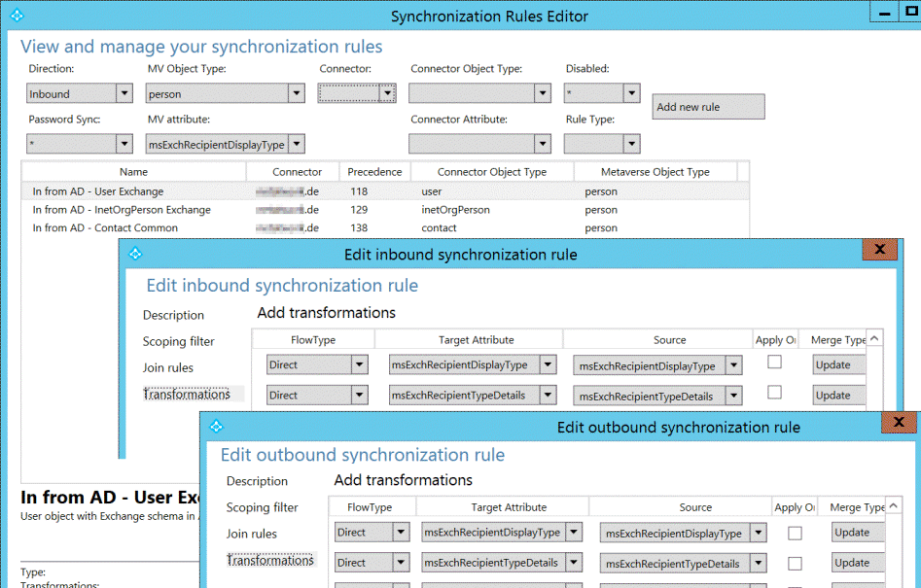Image resolution: width=921 pixels, height=588 pixels.
Task: Sort by Connector Object Type column header
Action: click(492, 172)
